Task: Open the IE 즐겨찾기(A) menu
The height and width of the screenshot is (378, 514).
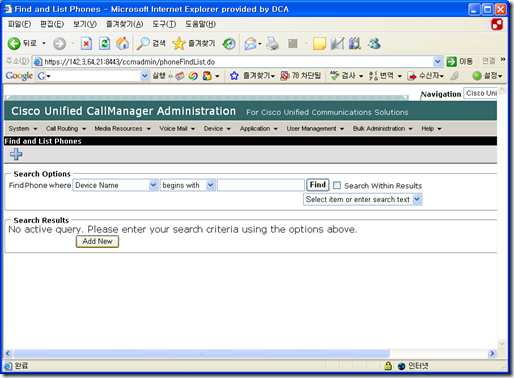Action: pyautogui.click(x=125, y=24)
